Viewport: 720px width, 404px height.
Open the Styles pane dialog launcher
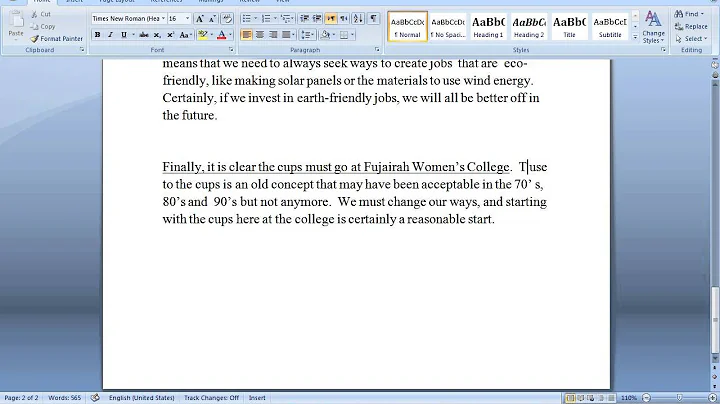pos(664,50)
